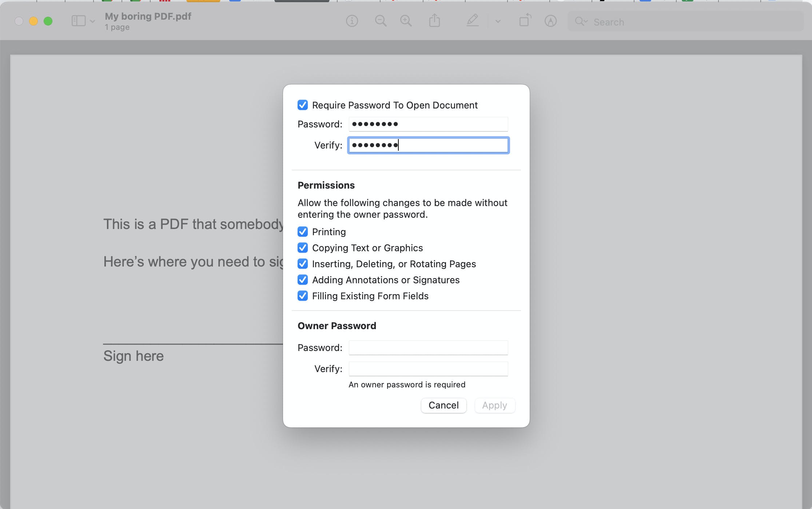Screen dimensions: 812x509
Task: Click the Cancel button
Action: coord(443,405)
